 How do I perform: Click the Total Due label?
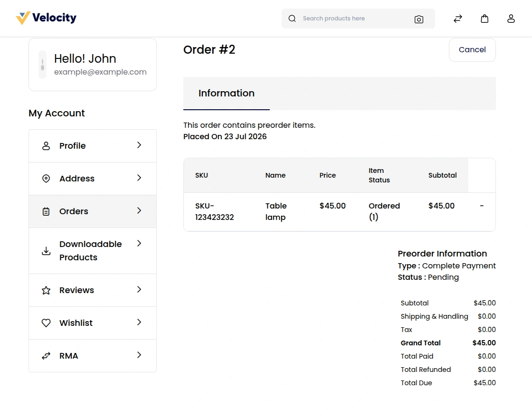pyautogui.click(x=416, y=383)
